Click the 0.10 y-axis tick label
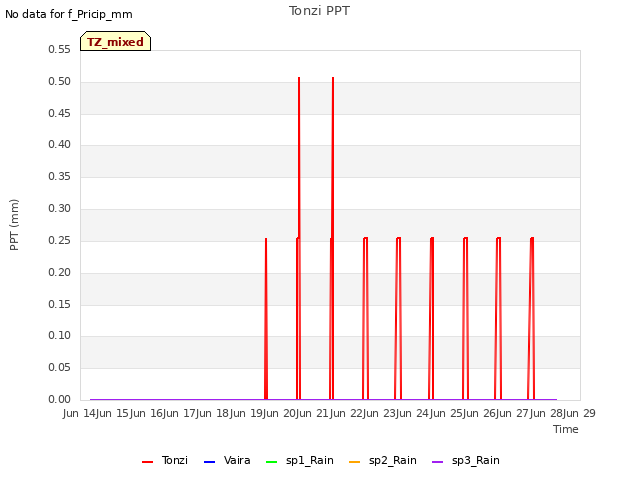 click(60, 336)
